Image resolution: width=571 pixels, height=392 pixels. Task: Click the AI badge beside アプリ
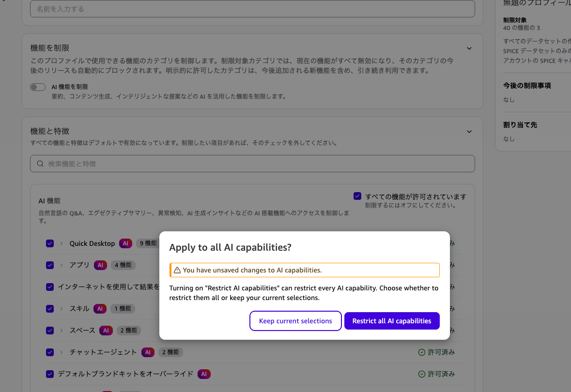(x=101, y=265)
